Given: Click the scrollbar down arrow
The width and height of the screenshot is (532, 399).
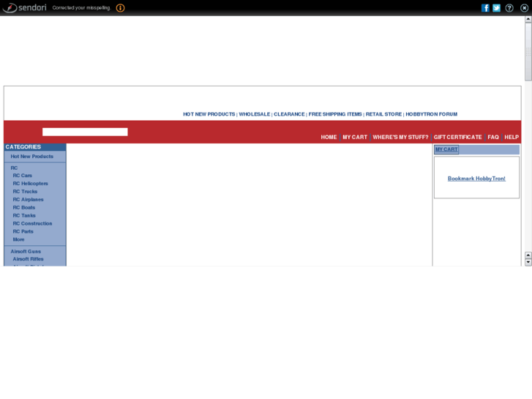Looking at the screenshot, I should click(528, 262).
